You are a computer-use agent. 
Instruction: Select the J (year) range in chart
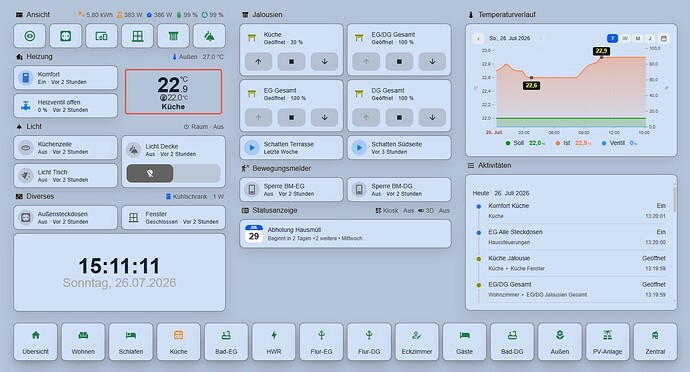click(x=650, y=38)
